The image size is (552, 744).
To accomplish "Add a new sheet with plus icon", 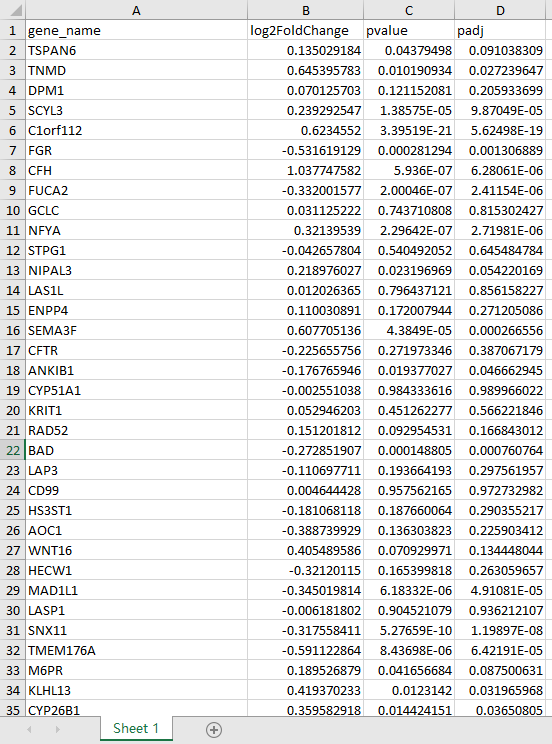I will pos(214,729).
